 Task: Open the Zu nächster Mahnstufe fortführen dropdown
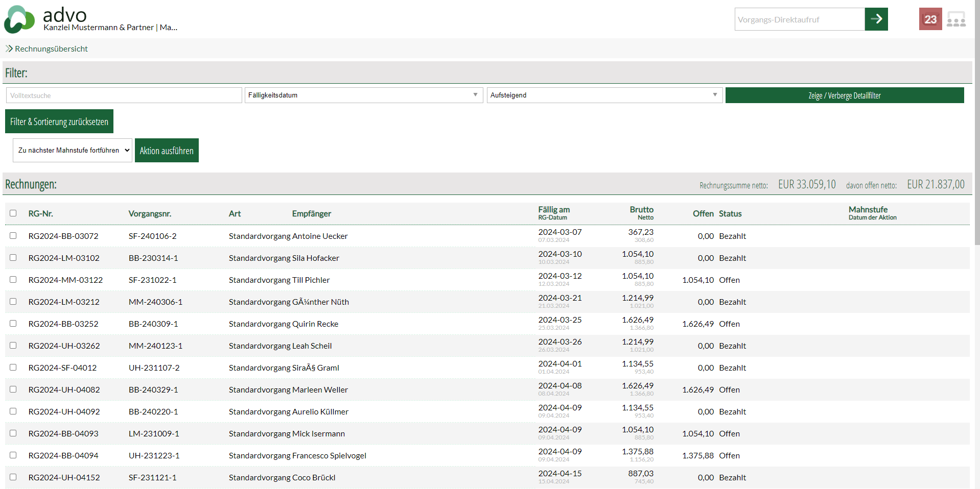(72, 151)
